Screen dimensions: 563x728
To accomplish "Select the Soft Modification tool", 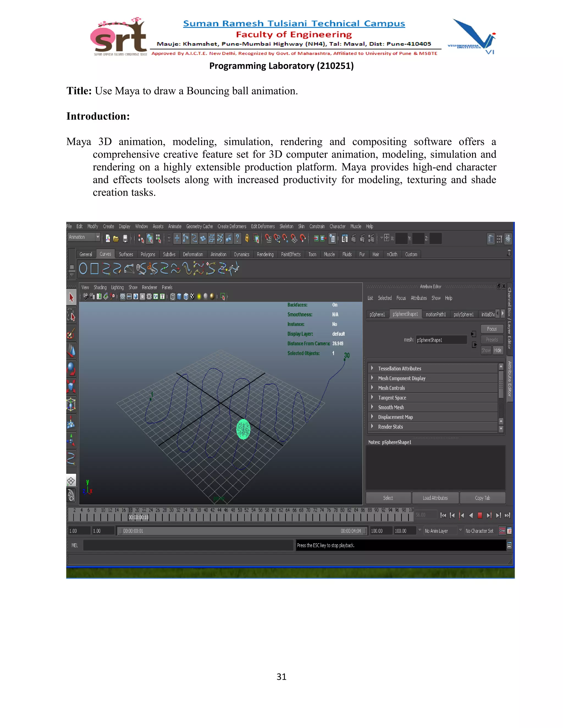I will [x=71, y=423].
